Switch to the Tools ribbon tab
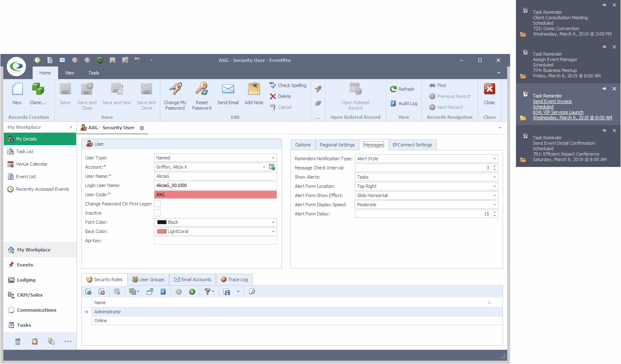Image resolution: width=621 pixels, height=364 pixels. tap(94, 73)
